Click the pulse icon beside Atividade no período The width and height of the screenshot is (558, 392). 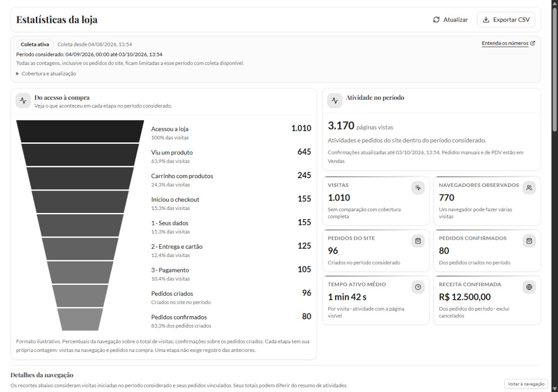[x=334, y=101]
